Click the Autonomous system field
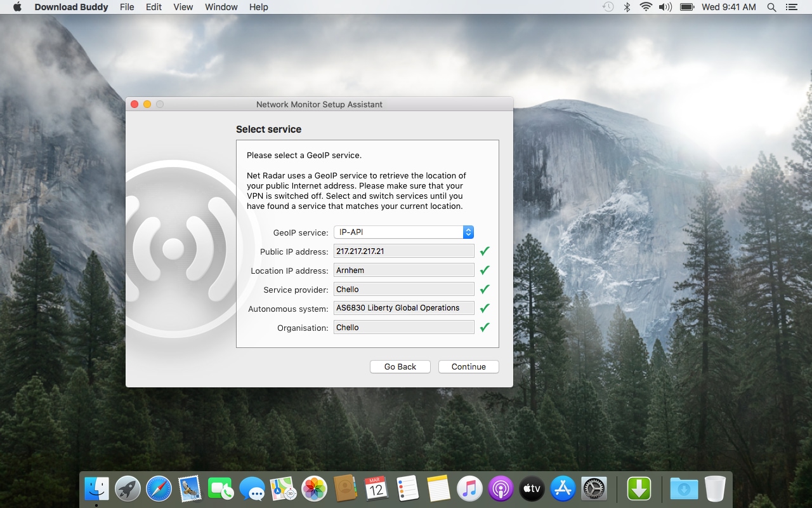The width and height of the screenshot is (812, 508). [403, 308]
